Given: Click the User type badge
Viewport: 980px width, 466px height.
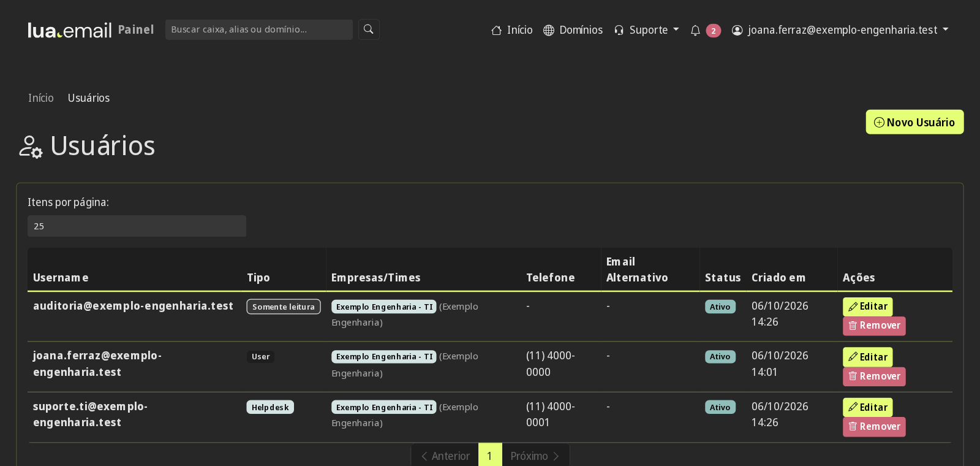Looking at the screenshot, I should (x=260, y=357).
